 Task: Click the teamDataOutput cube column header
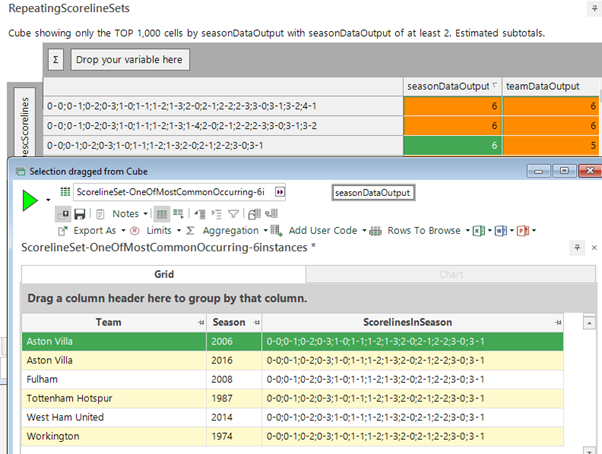click(551, 86)
